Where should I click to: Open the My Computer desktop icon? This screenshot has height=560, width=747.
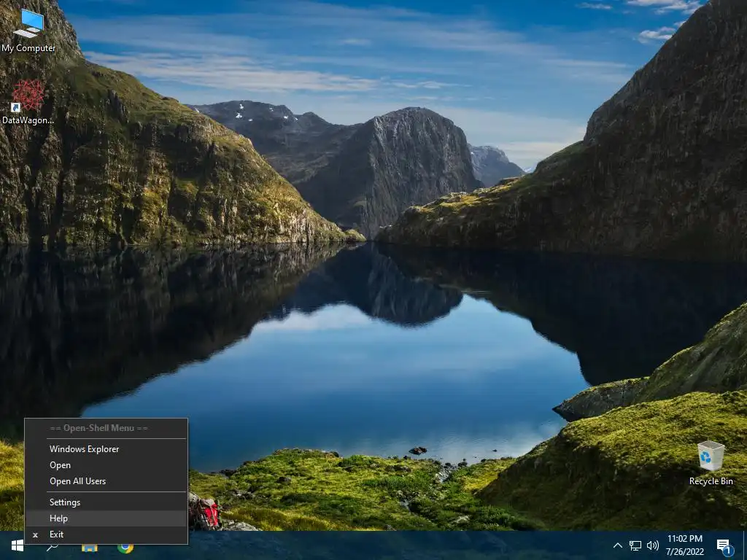tap(28, 29)
